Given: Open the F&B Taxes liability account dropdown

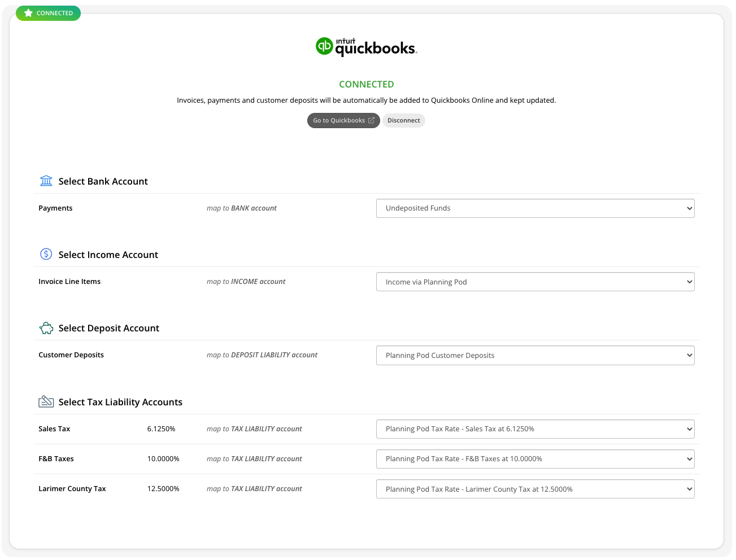Looking at the screenshot, I should 535,459.
